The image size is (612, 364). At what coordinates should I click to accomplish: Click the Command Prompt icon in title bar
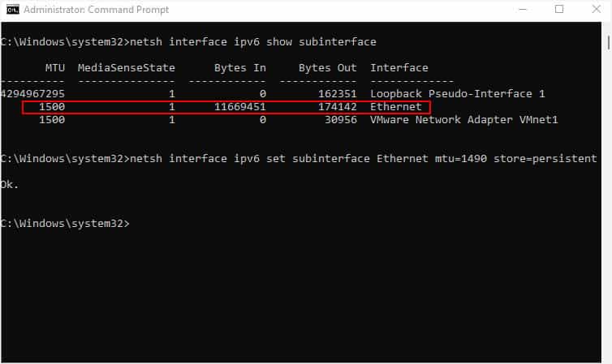pos(13,10)
